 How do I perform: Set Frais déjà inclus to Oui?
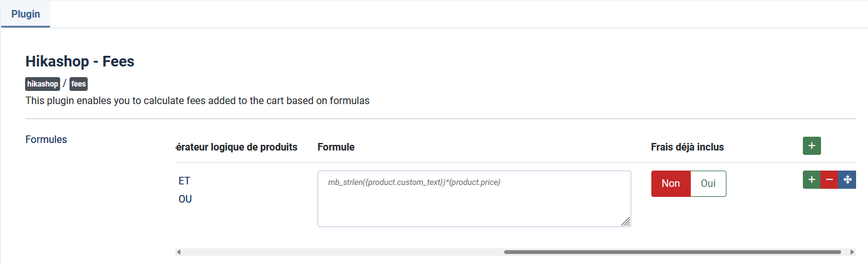pos(708,184)
